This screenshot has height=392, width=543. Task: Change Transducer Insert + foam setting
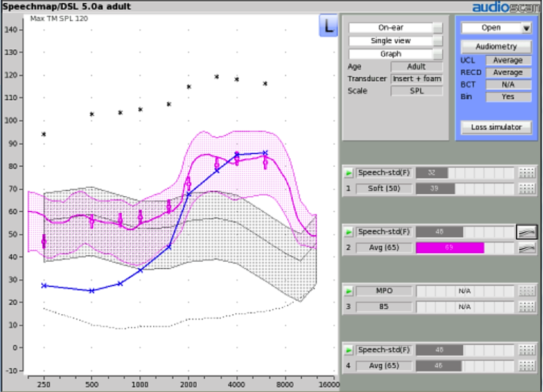coord(416,79)
